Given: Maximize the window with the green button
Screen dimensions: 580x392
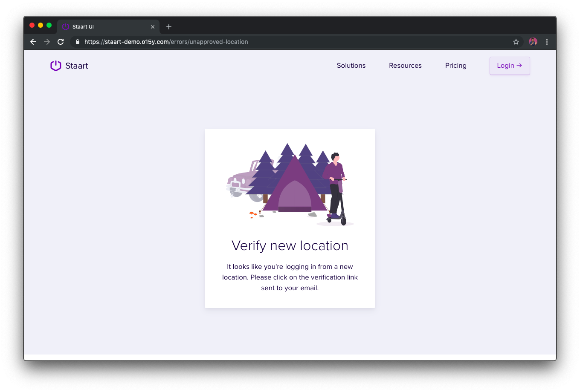Looking at the screenshot, I should click(x=49, y=26).
